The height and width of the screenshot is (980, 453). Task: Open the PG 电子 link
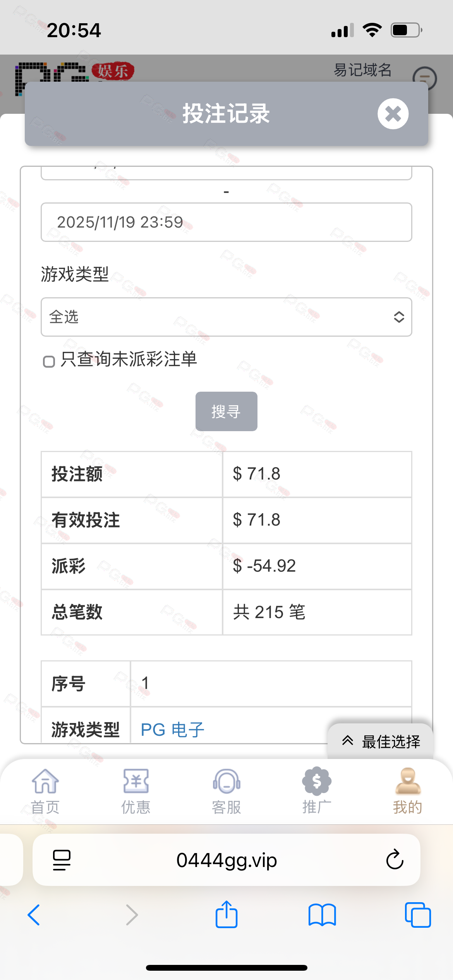coord(172,730)
